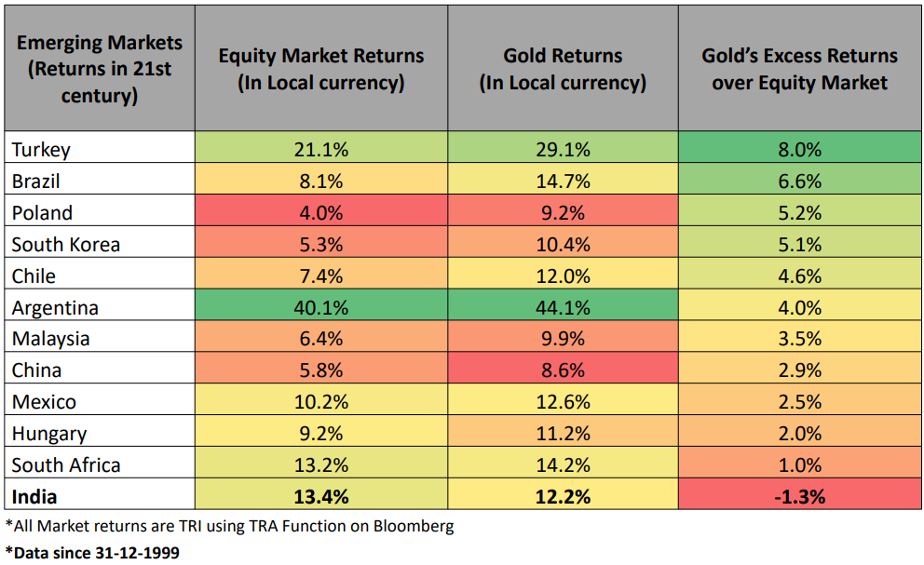Viewport: 924px width, 565px height.
Task: Click the India row label
Action: [34, 496]
